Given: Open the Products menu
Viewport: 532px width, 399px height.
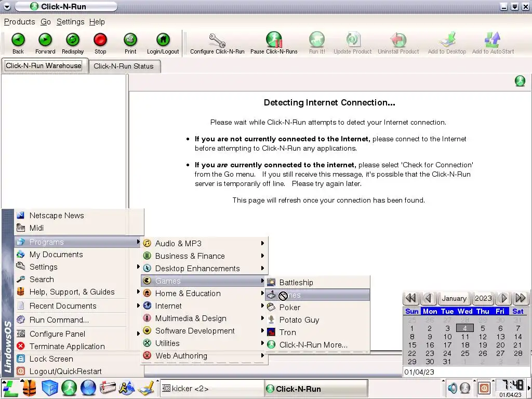Looking at the screenshot, I should click(x=19, y=22).
